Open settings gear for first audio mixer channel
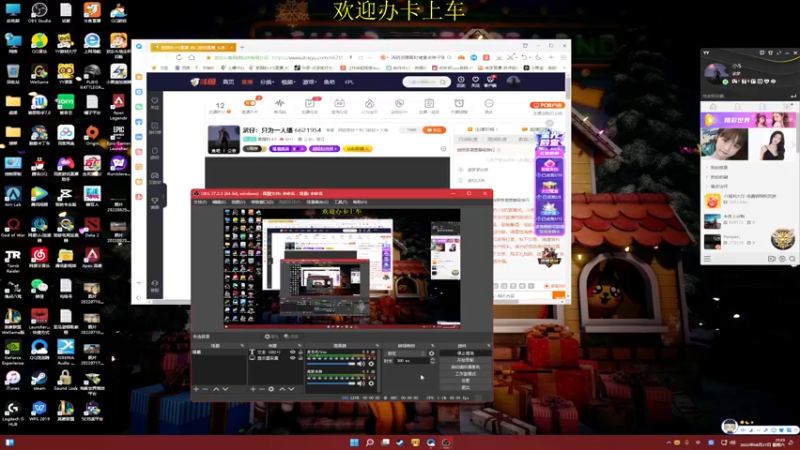Viewport: 800px width, 450px height. [x=371, y=364]
